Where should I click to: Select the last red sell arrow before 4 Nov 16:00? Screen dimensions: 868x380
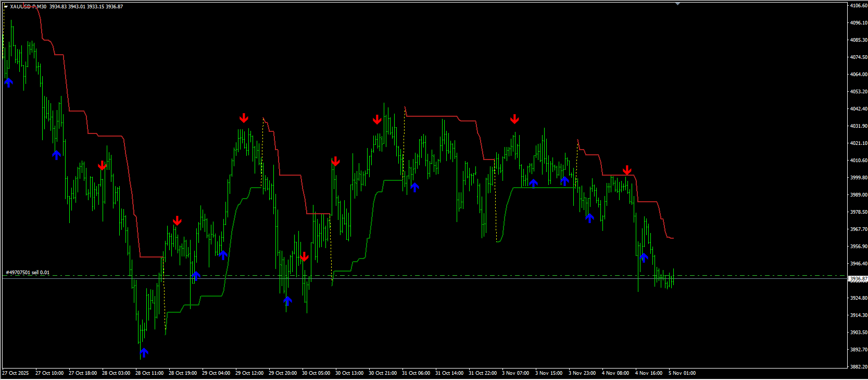pyautogui.click(x=627, y=170)
